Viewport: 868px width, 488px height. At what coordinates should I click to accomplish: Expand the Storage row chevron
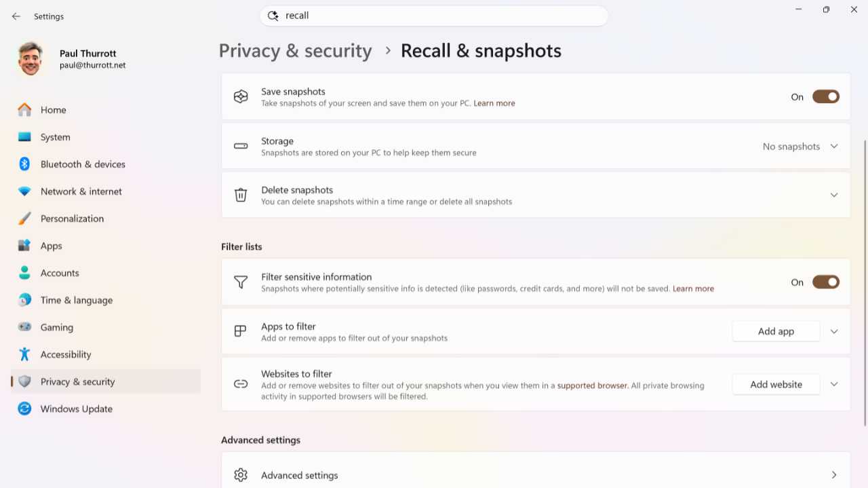pos(834,147)
